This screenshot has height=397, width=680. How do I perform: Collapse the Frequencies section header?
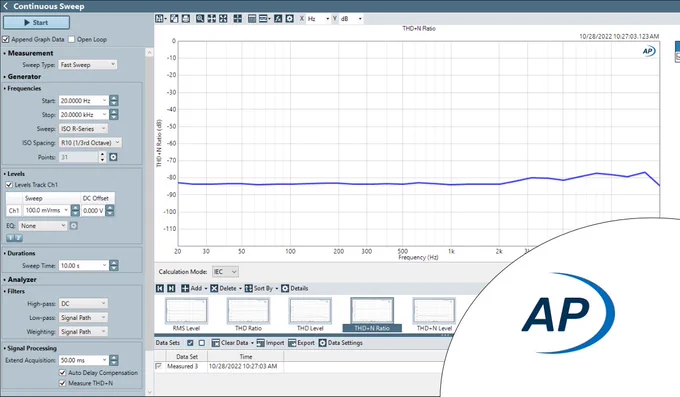point(23,89)
